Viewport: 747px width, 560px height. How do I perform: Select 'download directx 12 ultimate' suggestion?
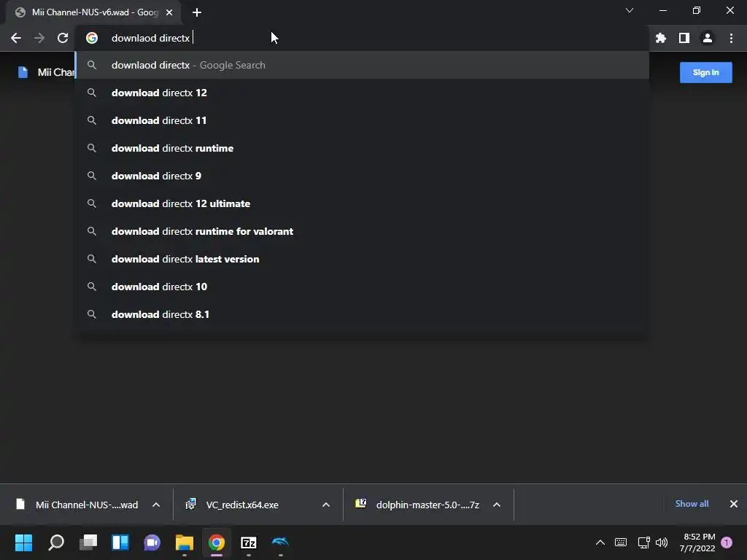[x=362, y=203]
